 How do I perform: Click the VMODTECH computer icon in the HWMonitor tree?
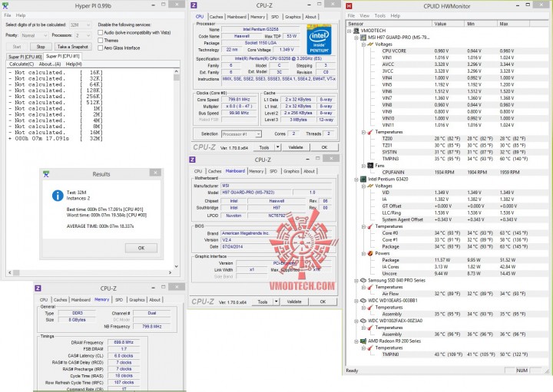point(356,31)
